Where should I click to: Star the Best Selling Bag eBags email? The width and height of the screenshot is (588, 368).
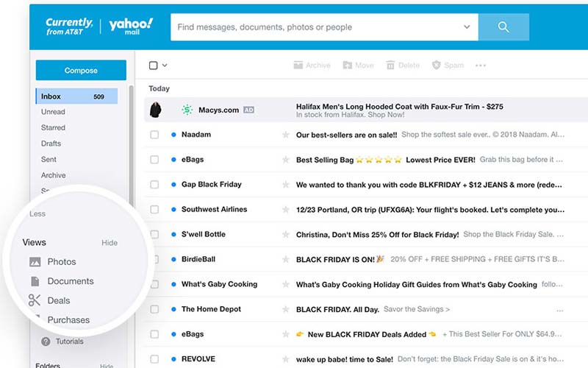(x=286, y=160)
